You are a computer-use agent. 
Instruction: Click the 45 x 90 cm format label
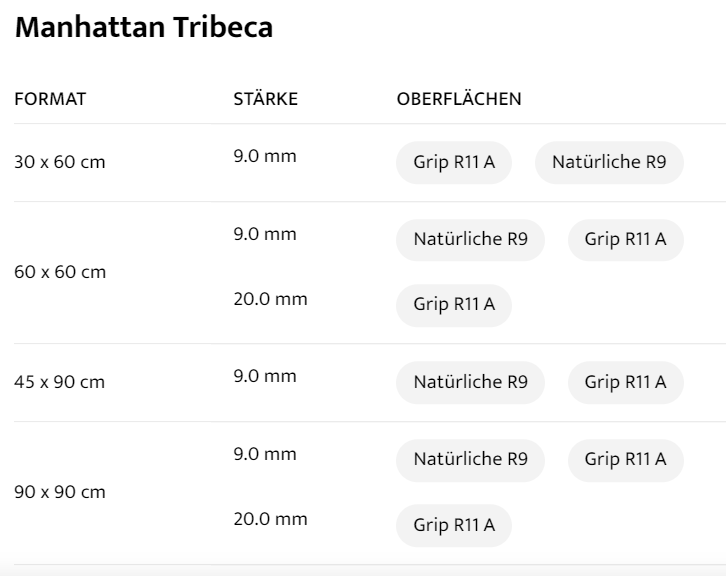(x=60, y=382)
